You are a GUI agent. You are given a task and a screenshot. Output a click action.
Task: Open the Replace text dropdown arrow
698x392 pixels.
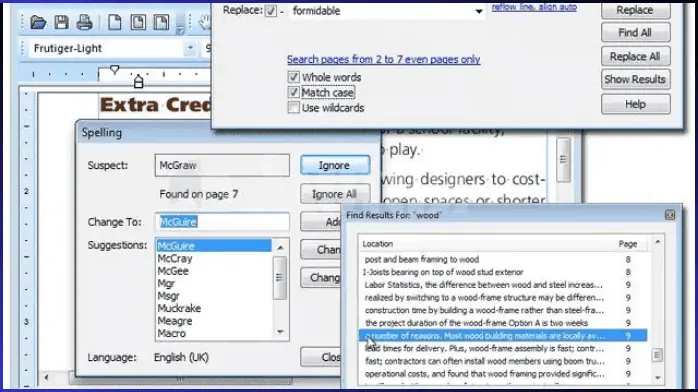479,11
